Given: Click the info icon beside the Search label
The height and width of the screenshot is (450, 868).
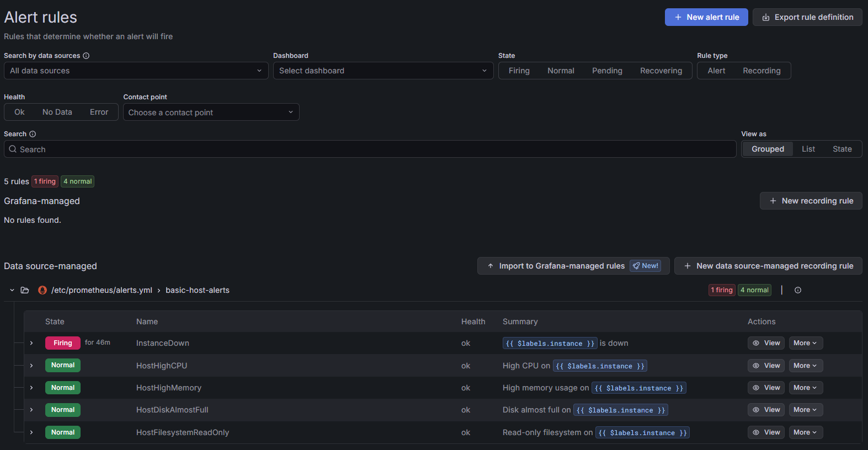Looking at the screenshot, I should pyautogui.click(x=33, y=134).
